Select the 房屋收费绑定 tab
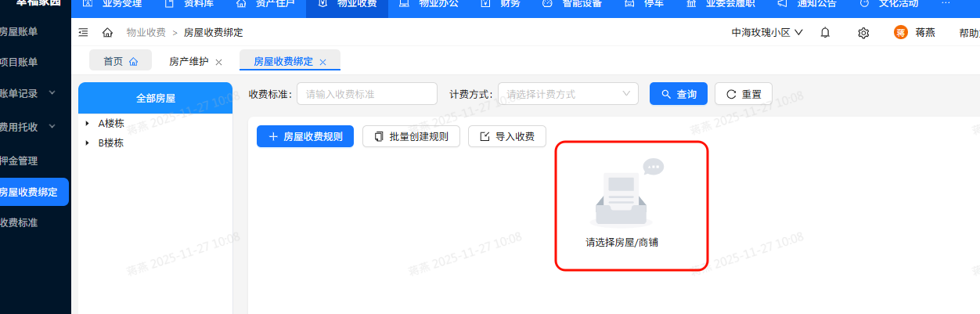This screenshot has width=980, height=314. [290, 61]
